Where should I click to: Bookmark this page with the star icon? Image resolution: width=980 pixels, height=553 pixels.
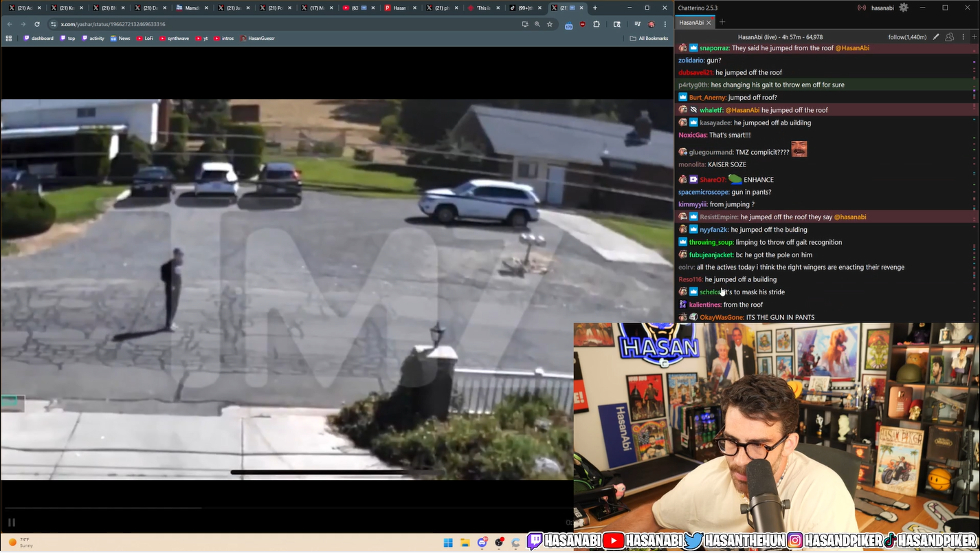click(x=550, y=24)
